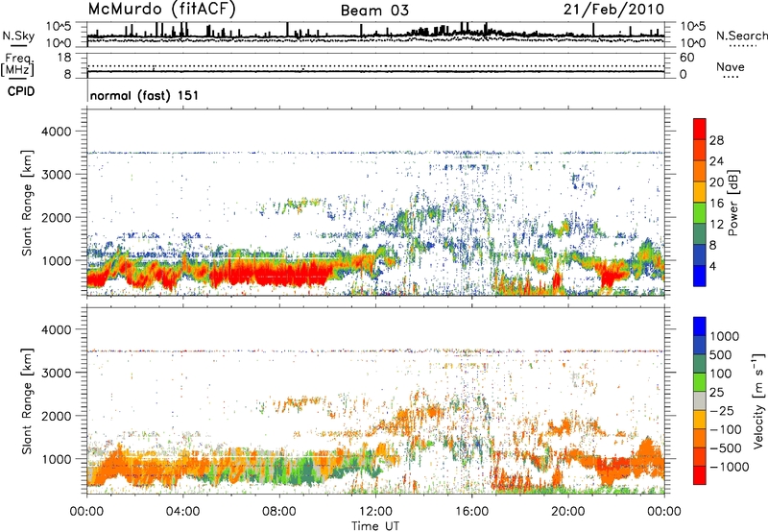Click the Velocity [m s-1] colorbar label

click(758, 400)
